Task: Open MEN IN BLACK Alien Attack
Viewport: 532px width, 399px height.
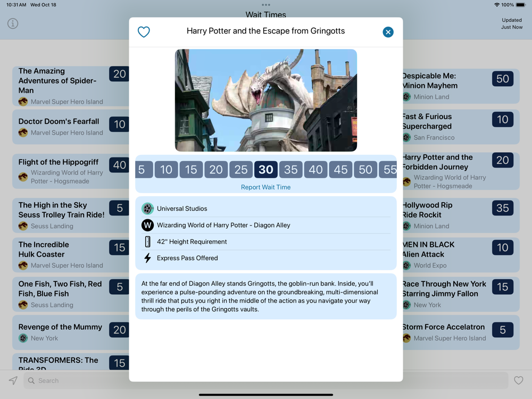Action: [x=461, y=255]
